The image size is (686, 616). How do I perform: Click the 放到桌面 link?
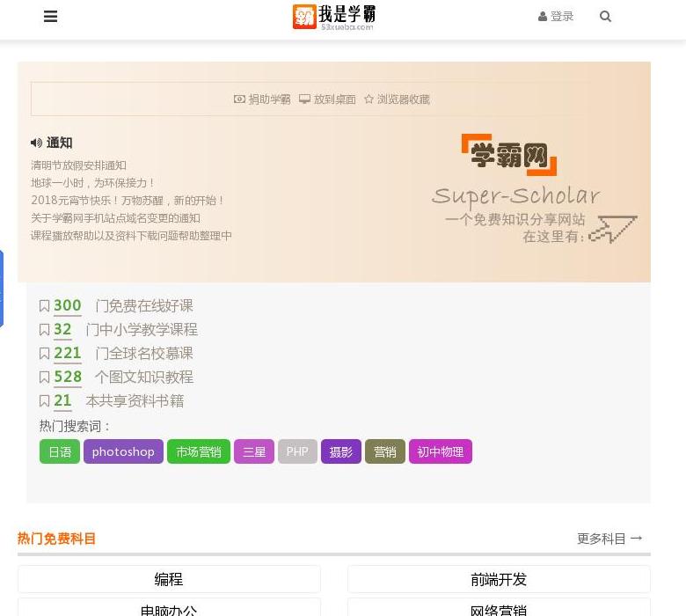tap(327, 99)
